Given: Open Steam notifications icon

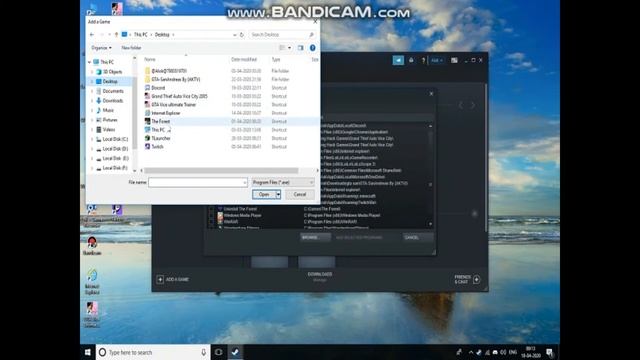Looking at the screenshot, I should pos(411,60).
